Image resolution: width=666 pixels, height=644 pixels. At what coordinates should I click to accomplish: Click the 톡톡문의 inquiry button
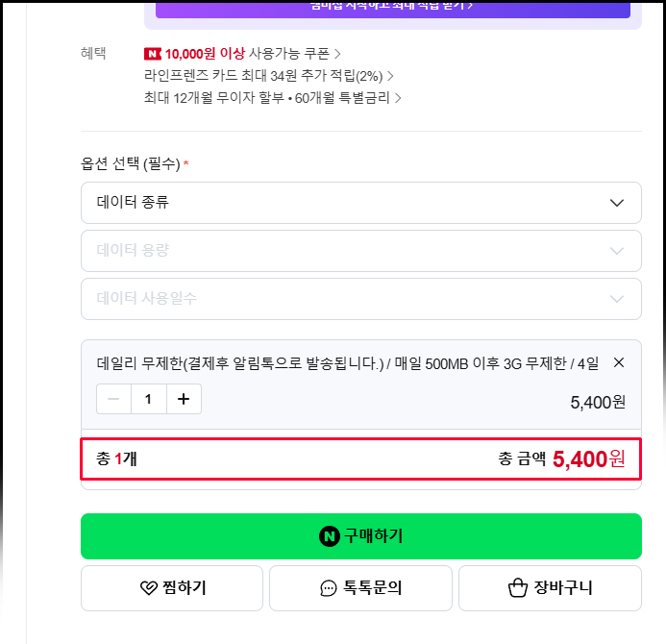360,588
